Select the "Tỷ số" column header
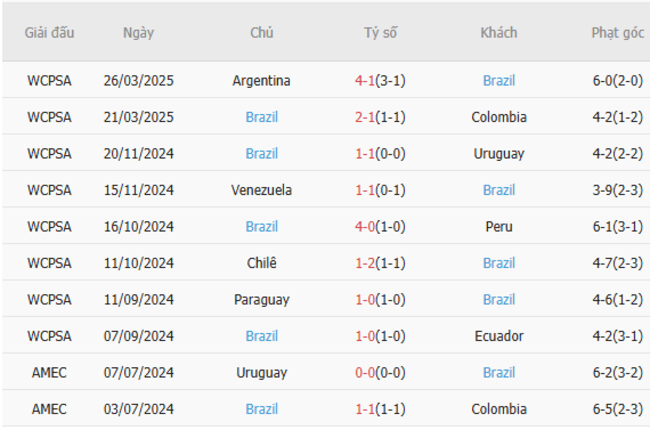The width and height of the screenshot is (650, 430). (380, 33)
